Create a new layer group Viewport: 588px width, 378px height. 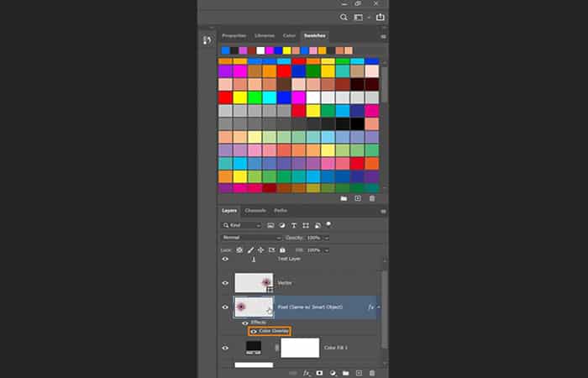[346, 373]
